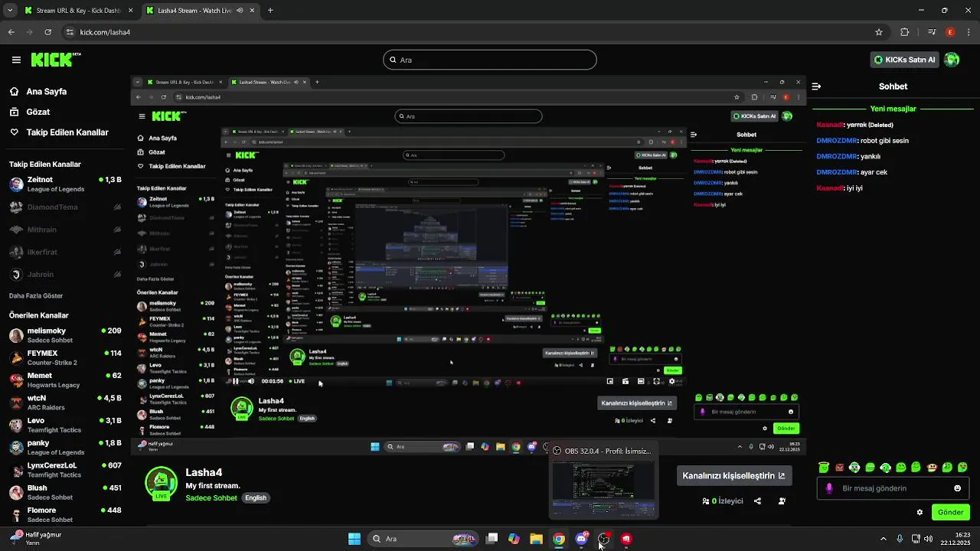980x551 pixels.
Task: Open Chrome profile E avatar
Action: (950, 32)
